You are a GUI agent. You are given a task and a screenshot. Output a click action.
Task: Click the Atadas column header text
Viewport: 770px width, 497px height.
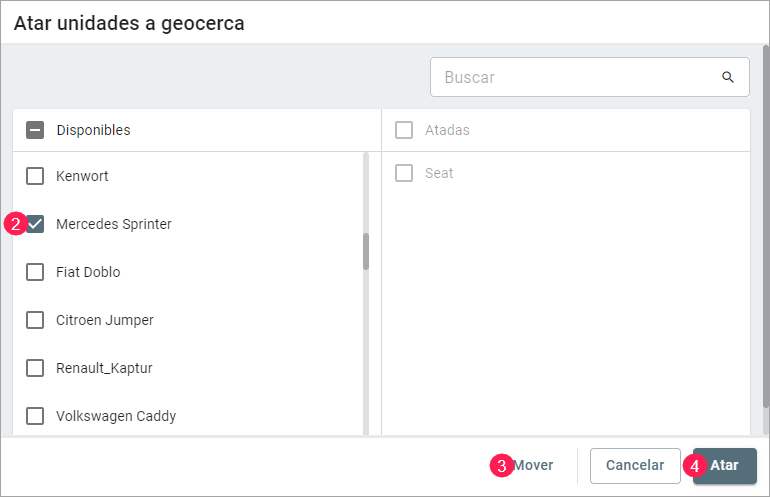(x=447, y=130)
